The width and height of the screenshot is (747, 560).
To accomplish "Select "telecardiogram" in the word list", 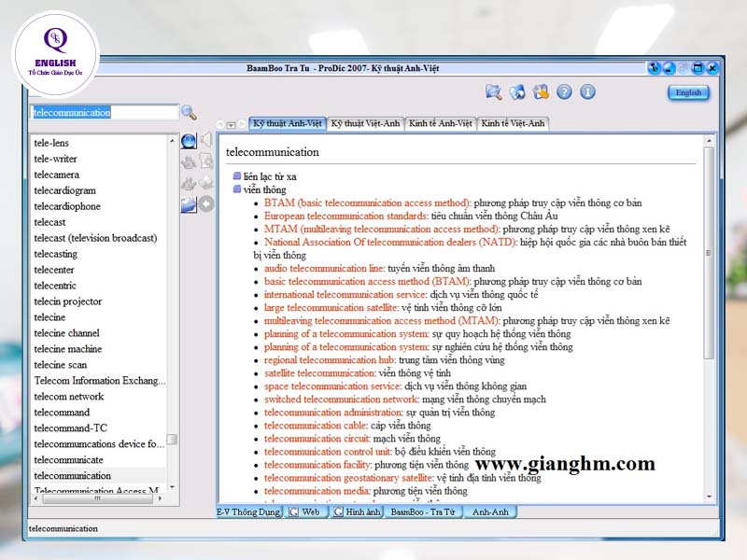I will point(64,190).
